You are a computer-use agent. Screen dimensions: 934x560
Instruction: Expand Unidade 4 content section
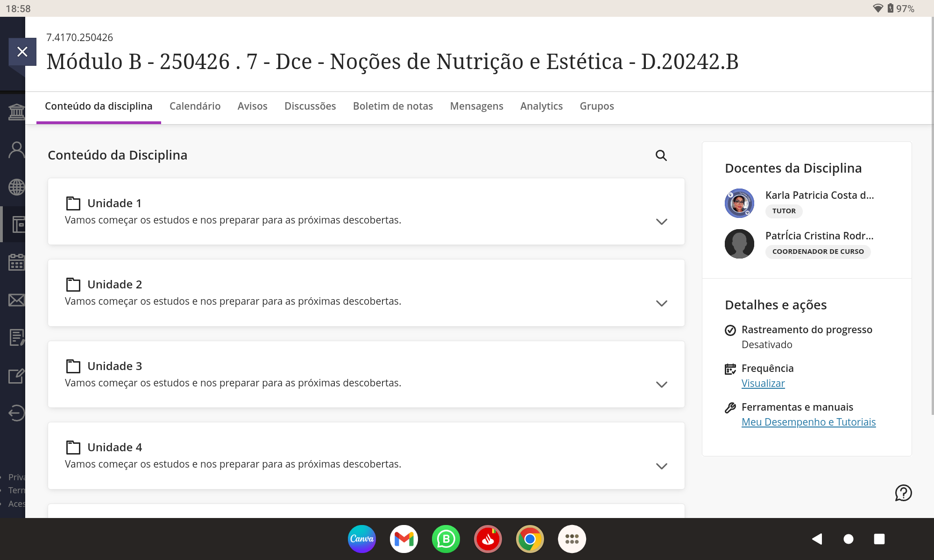point(661,466)
